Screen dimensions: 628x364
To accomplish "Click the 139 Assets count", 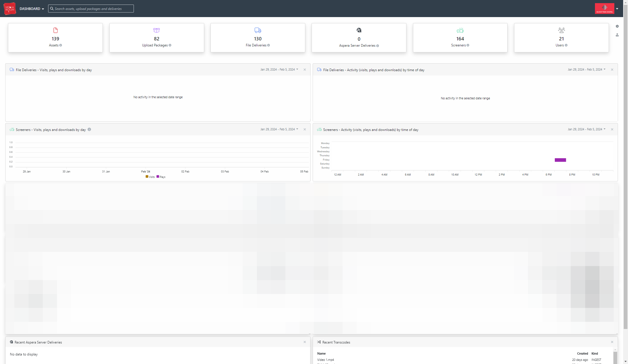I will click(56, 39).
